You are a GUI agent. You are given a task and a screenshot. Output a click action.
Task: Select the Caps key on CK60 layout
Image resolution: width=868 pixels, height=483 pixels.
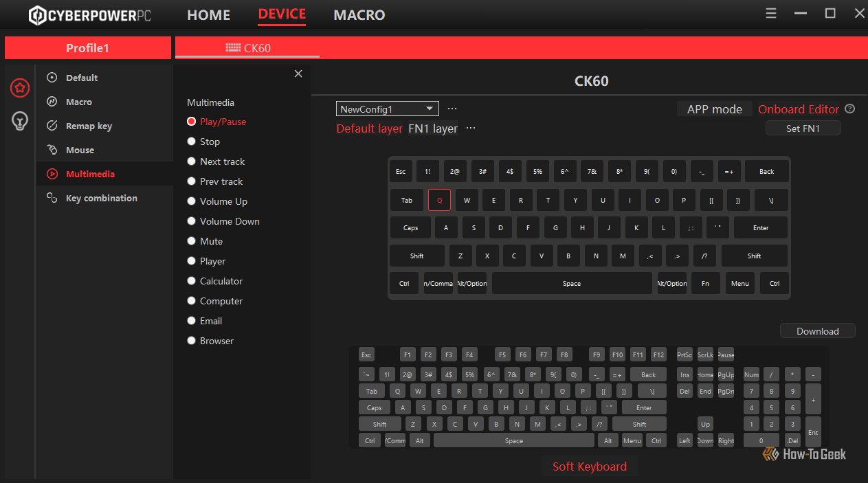tap(410, 227)
